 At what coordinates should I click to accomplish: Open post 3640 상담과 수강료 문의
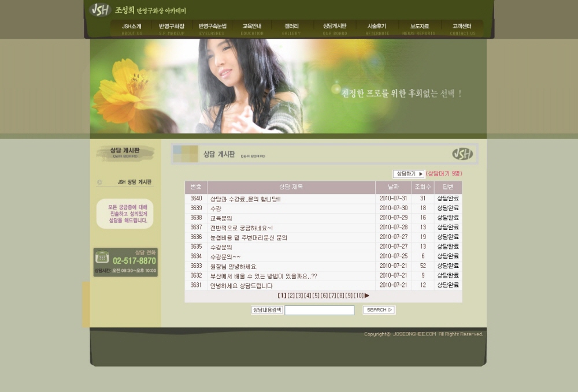(245, 199)
